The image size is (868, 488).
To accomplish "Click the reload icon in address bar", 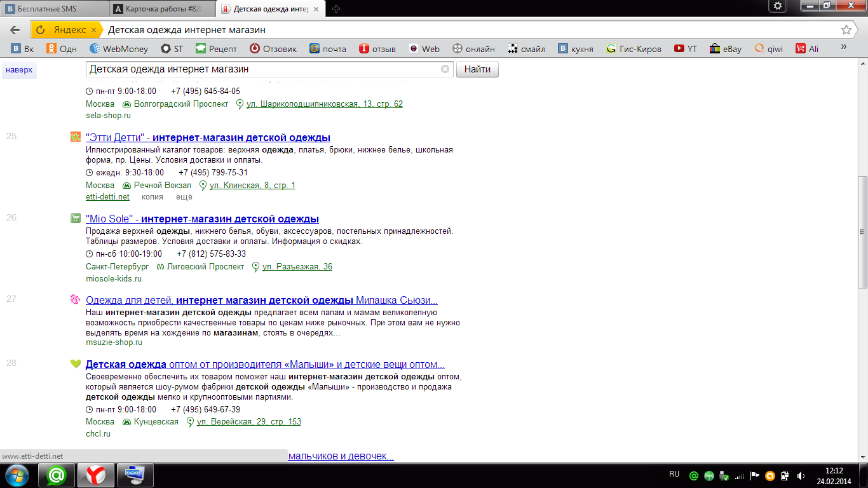I will [40, 30].
